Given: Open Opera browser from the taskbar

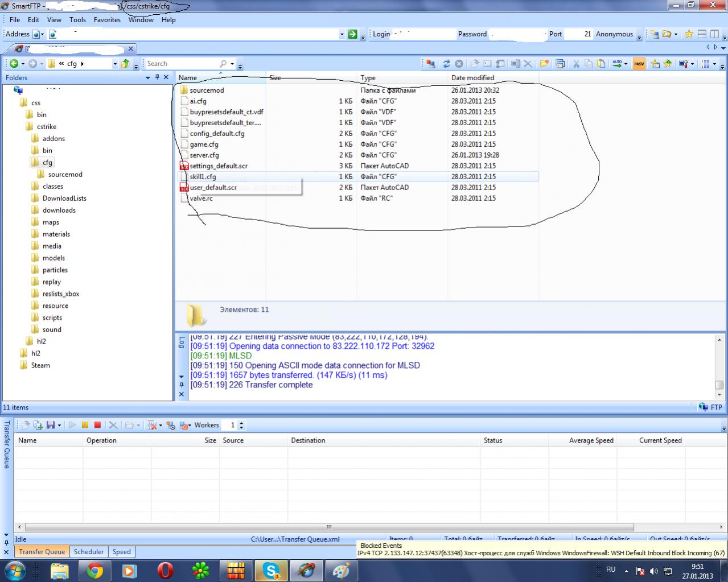Looking at the screenshot, I should click(x=165, y=570).
